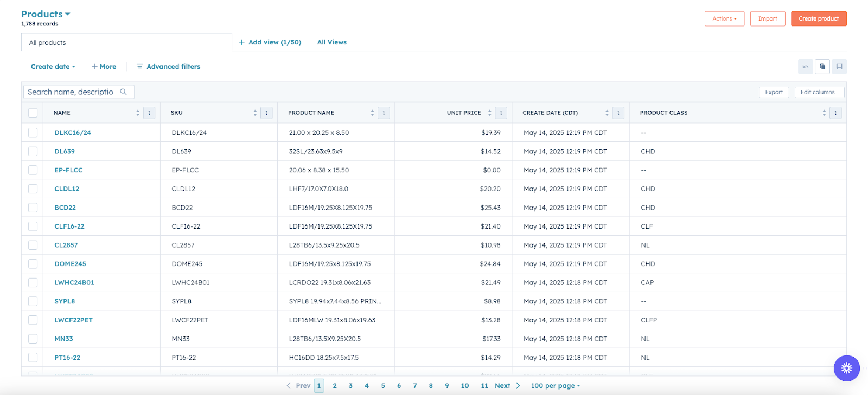Go to page 11
Image resolution: width=868 pixels, height=395 pixels.
(484, 386)
